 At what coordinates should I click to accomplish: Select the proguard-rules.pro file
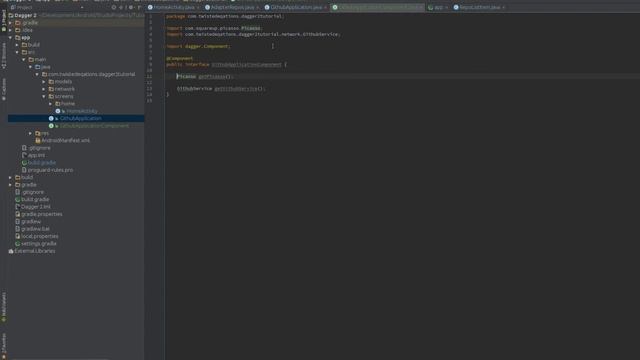[50, 170]
